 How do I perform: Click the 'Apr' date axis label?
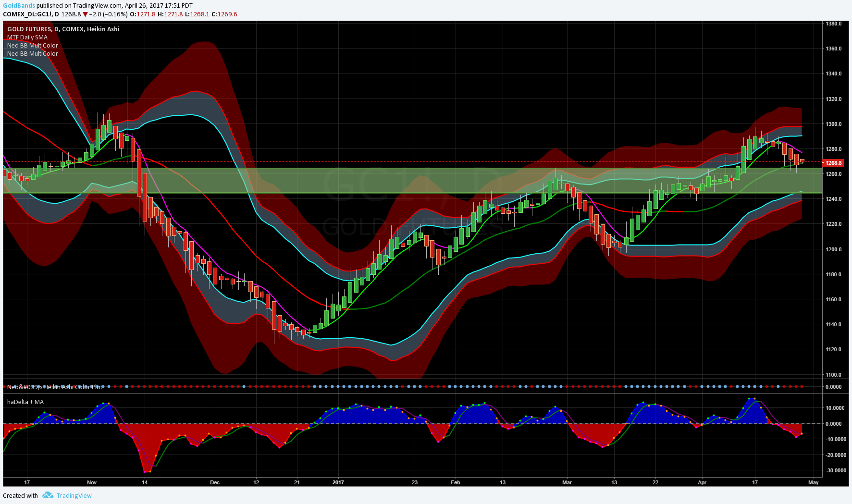click(702, 482)
